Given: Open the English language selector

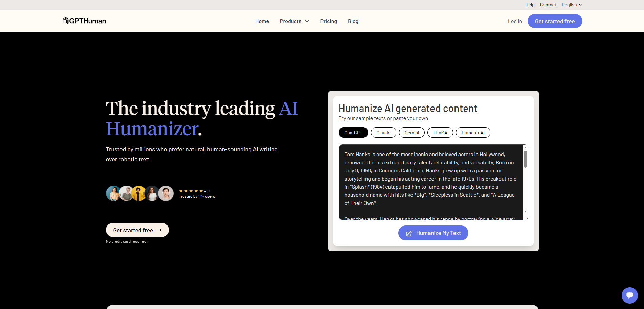Looking at the screenshot, I should point(572,5).
